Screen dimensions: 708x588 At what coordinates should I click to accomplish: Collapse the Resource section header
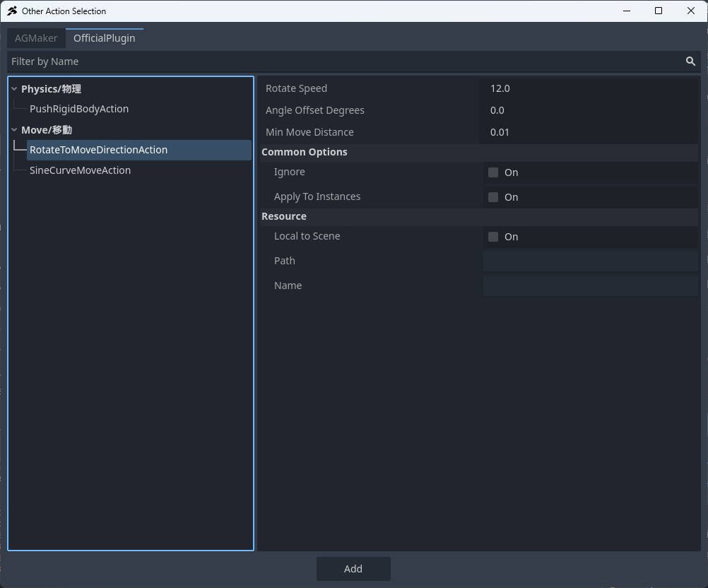(479, 216)
